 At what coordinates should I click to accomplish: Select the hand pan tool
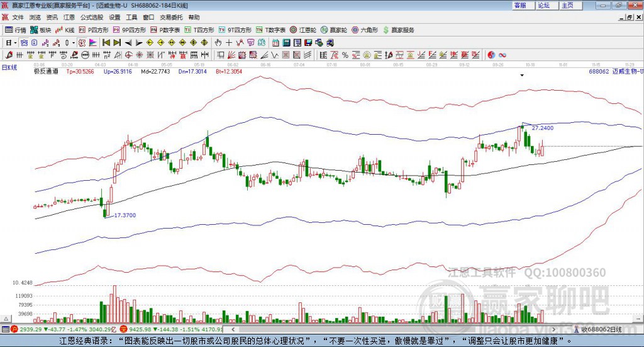(x=218, y=42)
